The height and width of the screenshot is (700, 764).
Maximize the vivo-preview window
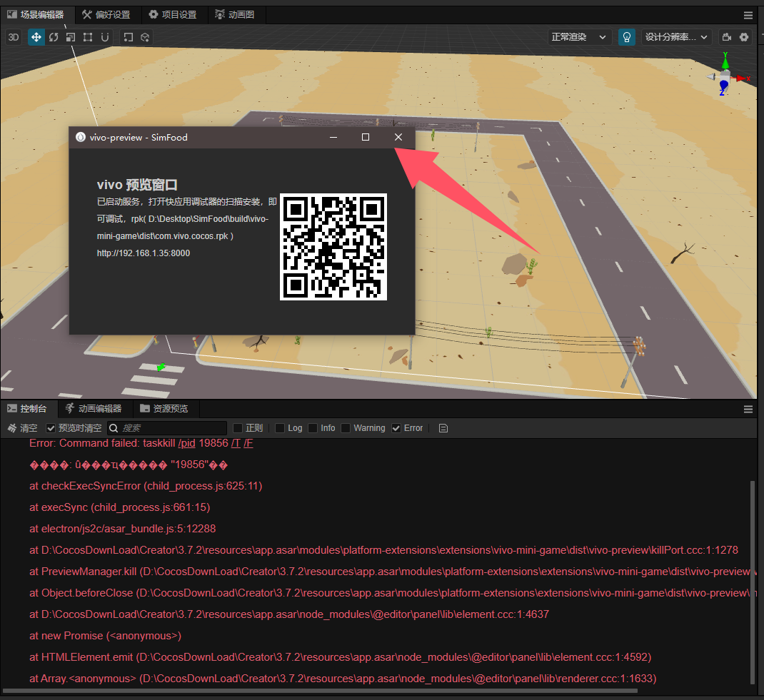(366, 137)
